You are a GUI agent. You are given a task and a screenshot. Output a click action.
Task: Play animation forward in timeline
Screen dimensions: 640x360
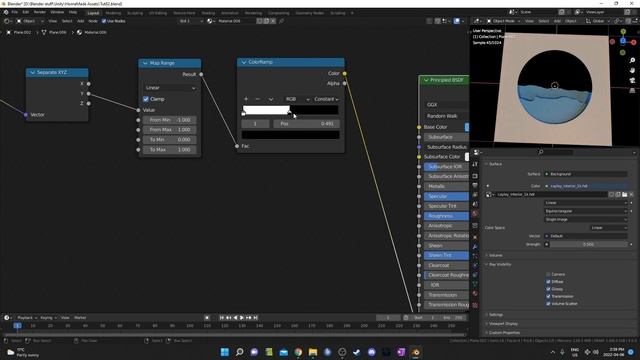coord(242,318)
